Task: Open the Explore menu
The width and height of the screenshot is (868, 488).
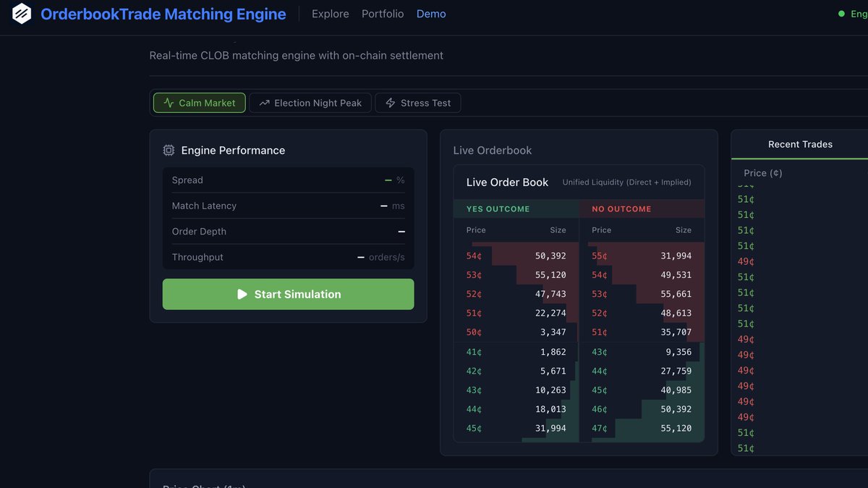Action: (330, 13)
